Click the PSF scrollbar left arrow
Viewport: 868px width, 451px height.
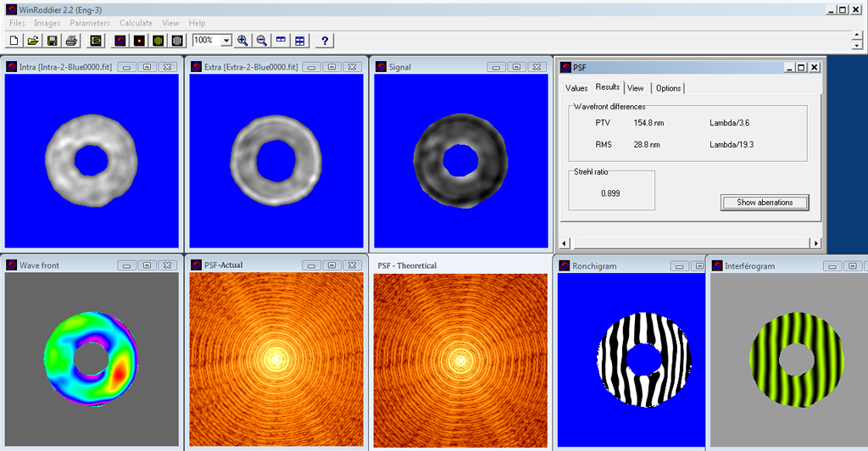564,243
